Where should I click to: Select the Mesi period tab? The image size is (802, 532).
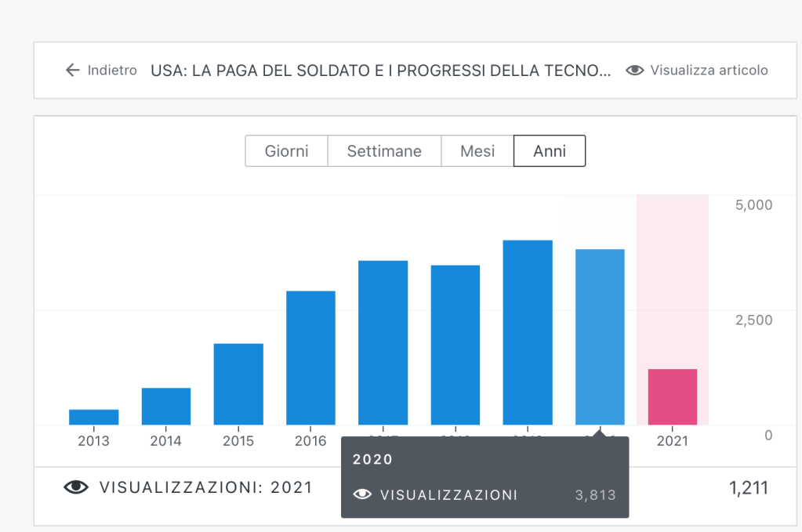pos(477,151)
